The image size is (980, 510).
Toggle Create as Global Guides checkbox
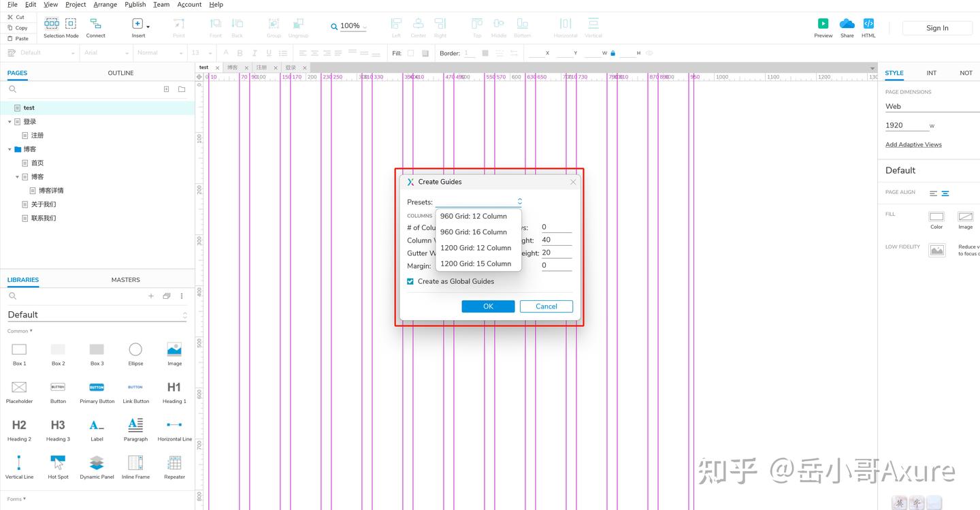[x=410, y=281]
